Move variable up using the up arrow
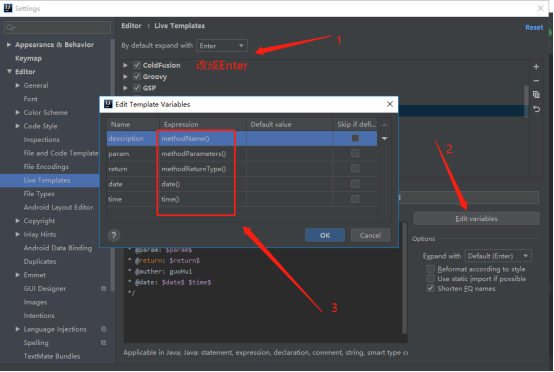Viewport: 554px width, 372px height. pyautogui.click(x=385, y=124)
